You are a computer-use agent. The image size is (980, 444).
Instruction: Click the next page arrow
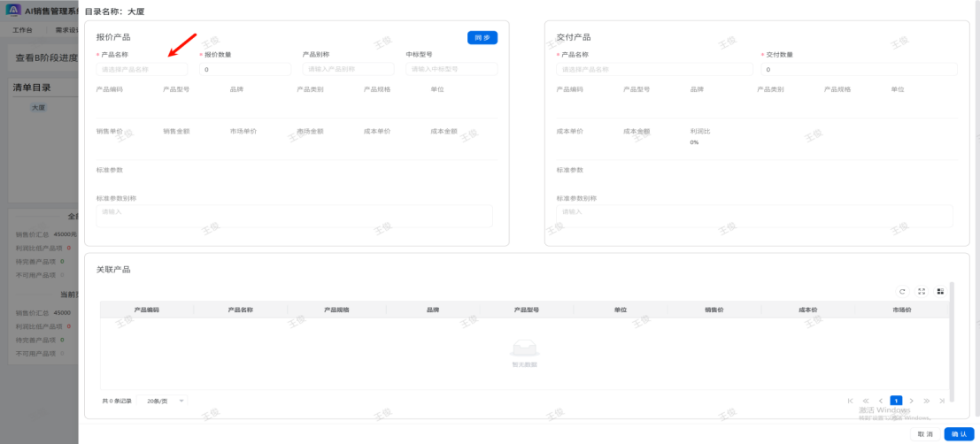pyautogui.click(x=911, y=401)
